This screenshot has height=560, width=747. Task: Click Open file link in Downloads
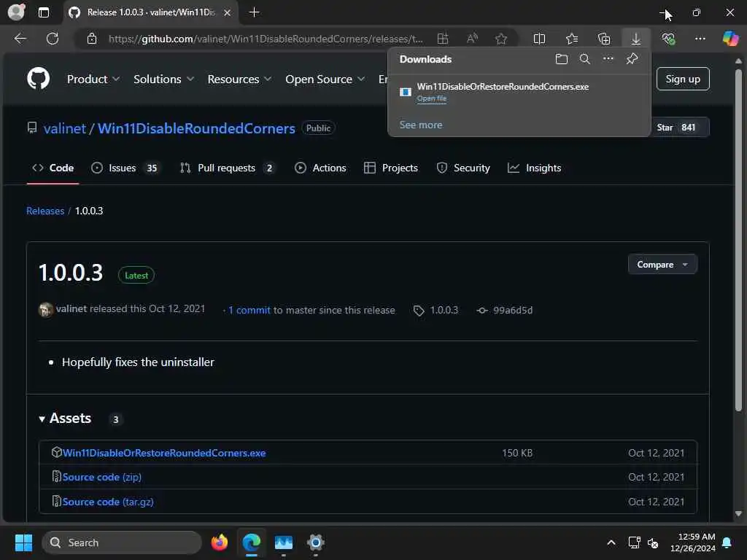tap(432, 98)
